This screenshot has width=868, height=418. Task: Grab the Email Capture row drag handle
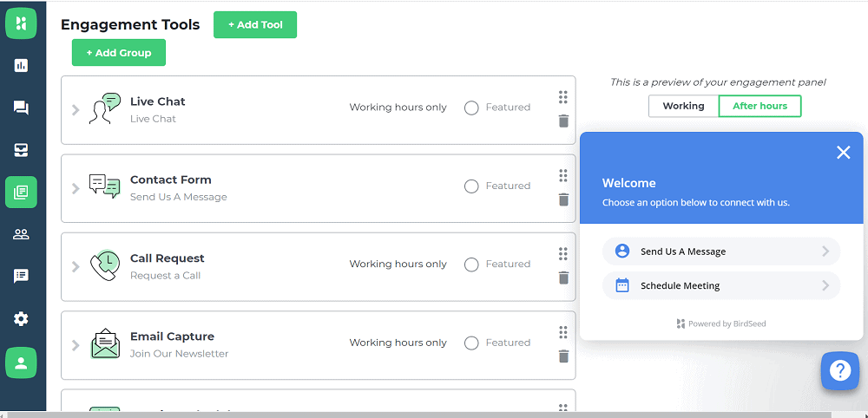point(563,332)
